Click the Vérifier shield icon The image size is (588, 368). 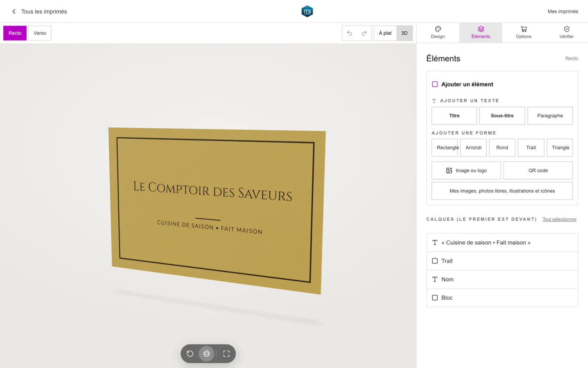(567, 29)
